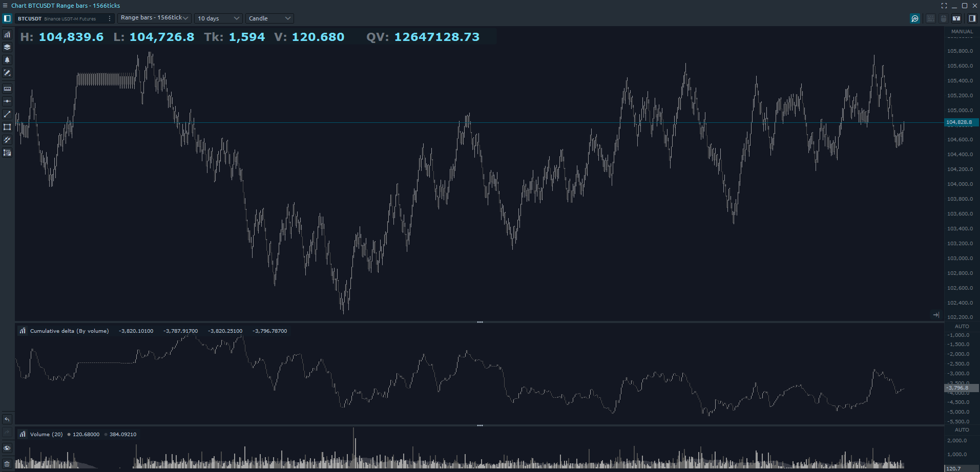Click the trash icon to delete drawings
This screenshot has height=472, width=980.
point(7,464)
